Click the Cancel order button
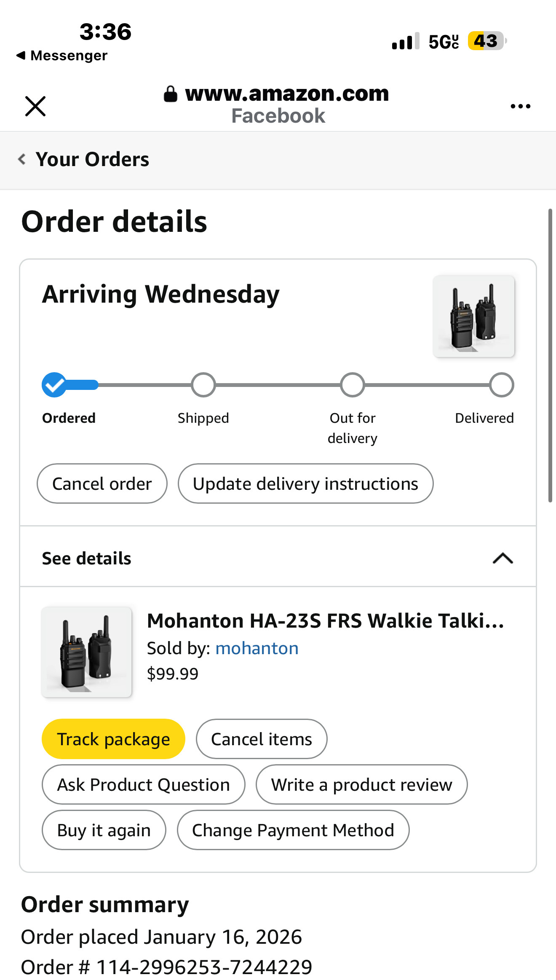This screenshot has width=556, height=980. pyautogui.click(x=102, y=483)
